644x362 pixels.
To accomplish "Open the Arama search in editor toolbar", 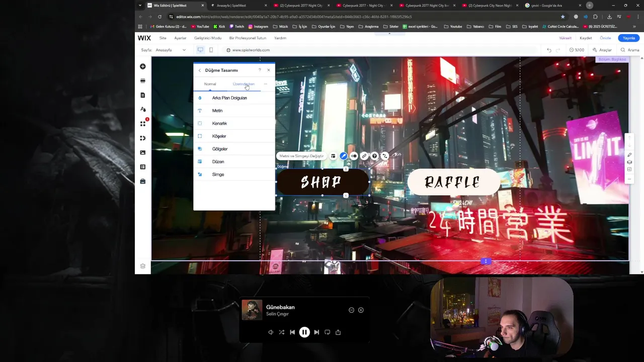I will pyautogui.click(x=630, y=50).
